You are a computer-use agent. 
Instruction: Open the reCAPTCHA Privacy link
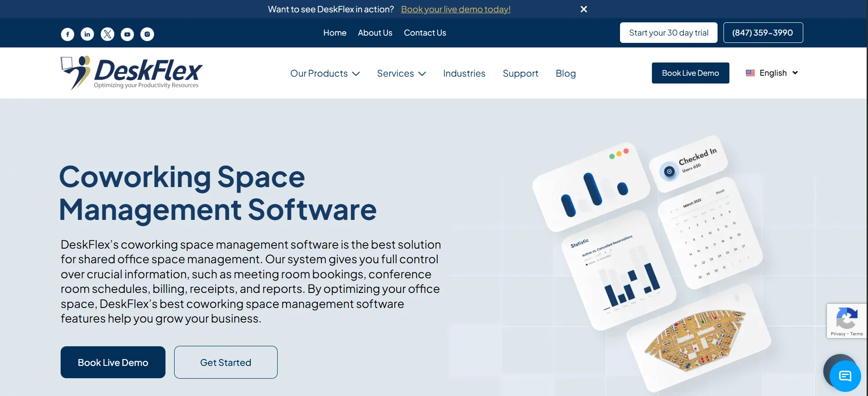click(x=838, y=334)
